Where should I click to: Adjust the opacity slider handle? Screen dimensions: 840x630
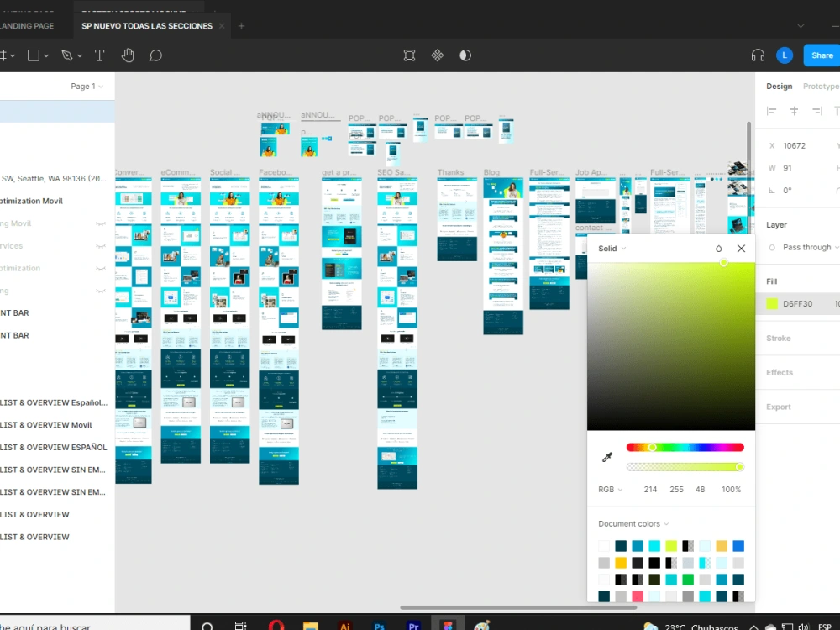(x=740, y=467)
